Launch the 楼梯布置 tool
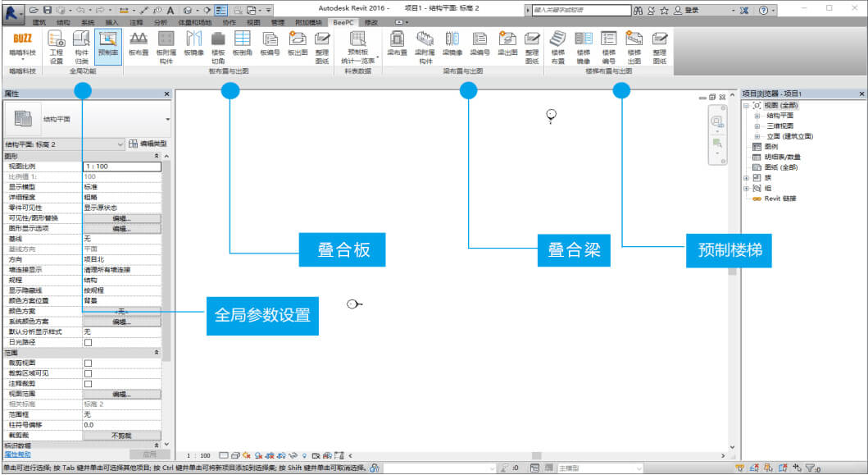The width and height of the screenshot is (868, 475). (558, 47)
